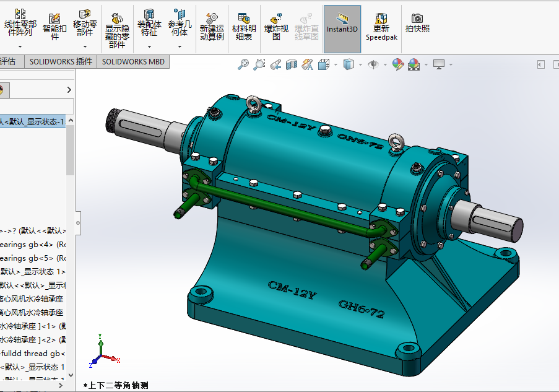Click the View Orientation cube icon

pyautogui.click(x=324, y=64)
